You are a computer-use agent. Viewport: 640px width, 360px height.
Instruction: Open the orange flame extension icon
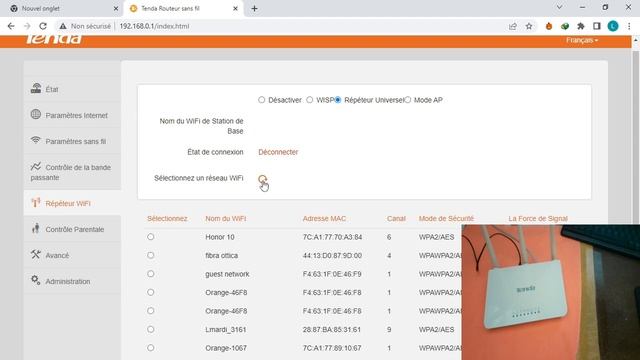(x=549, y=26)
